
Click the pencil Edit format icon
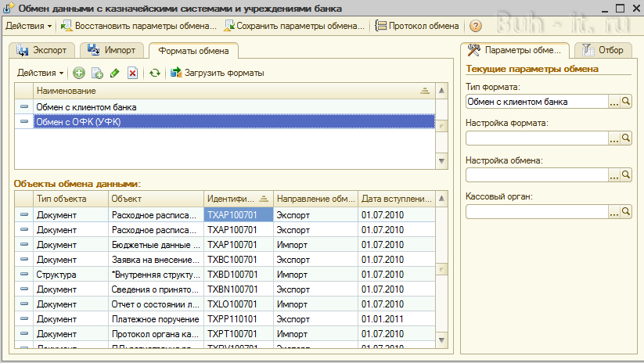tap(115, 73)
